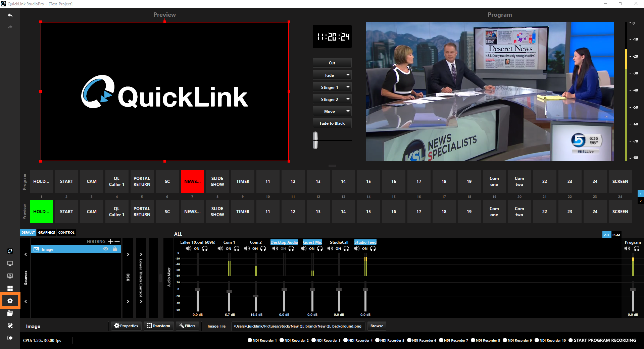644x349 pixels.
Task: Switch to the CONTROL layout tab
Action: (66, 232)
